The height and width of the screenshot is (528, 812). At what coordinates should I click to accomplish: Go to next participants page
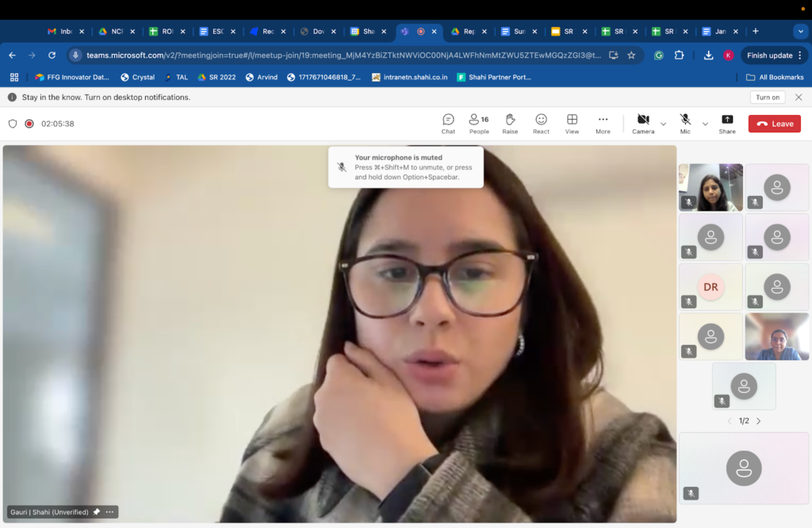pos(758,421)
